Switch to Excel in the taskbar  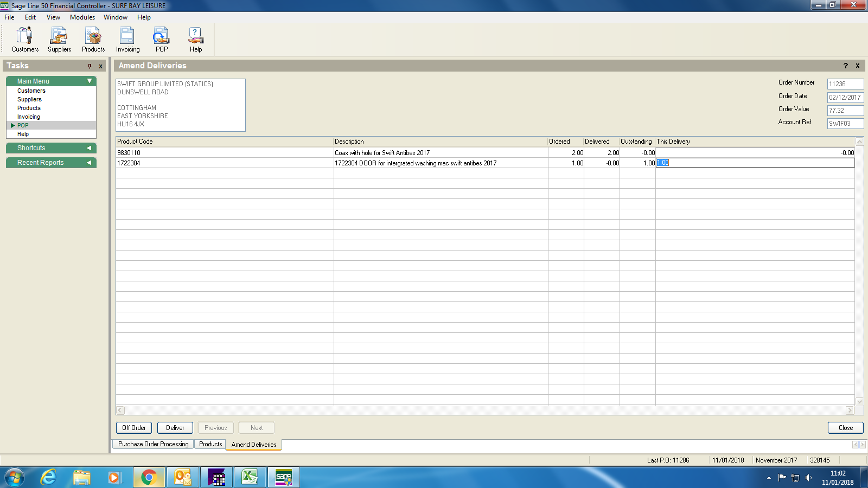[x=250, y=477]
